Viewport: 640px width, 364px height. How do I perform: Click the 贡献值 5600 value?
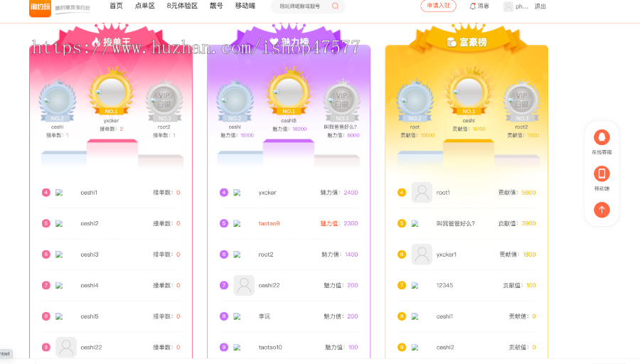tap(528, 193)
